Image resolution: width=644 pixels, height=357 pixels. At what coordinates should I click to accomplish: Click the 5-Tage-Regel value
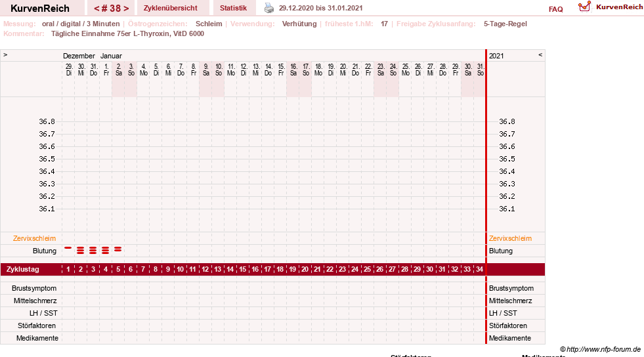click(505, 24)
